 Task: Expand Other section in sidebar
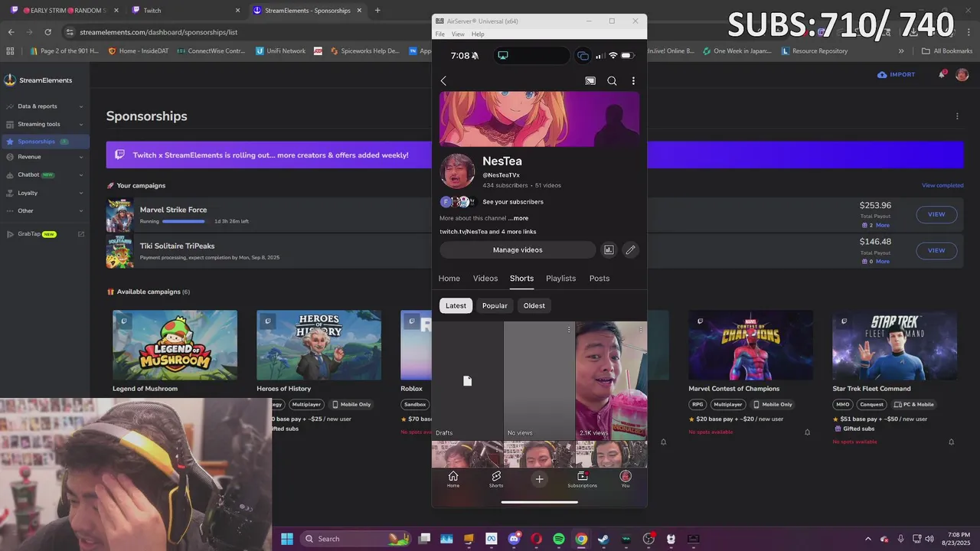tap(44, 210)
